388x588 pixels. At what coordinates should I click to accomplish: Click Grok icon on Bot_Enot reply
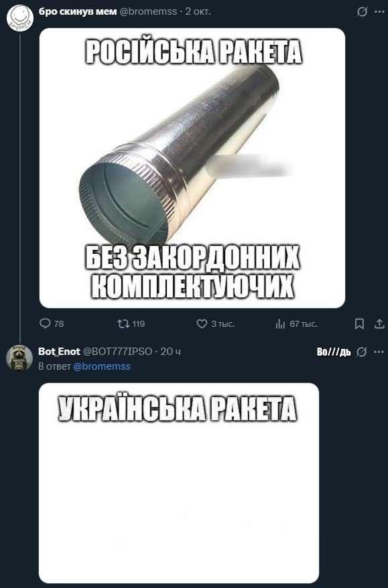(x=361, y=352)
